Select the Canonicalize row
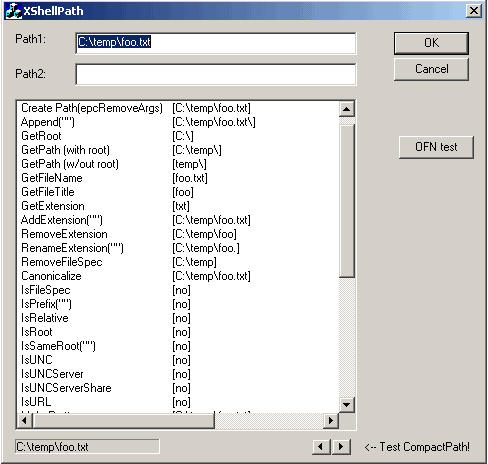This screenshot has height=464, width=488. (178, 276)
